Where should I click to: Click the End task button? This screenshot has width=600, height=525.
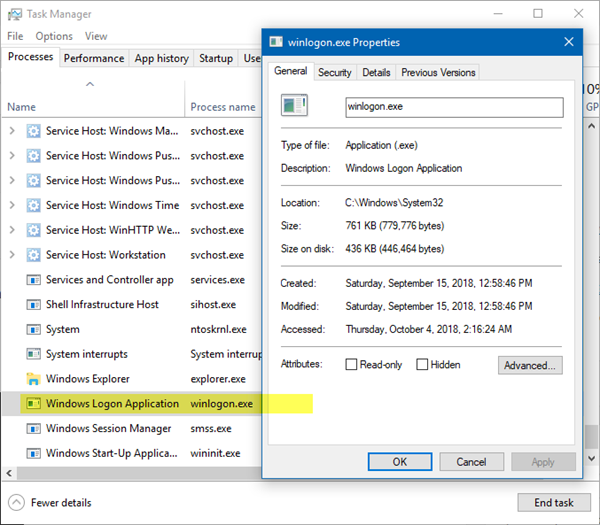point(553,502)
